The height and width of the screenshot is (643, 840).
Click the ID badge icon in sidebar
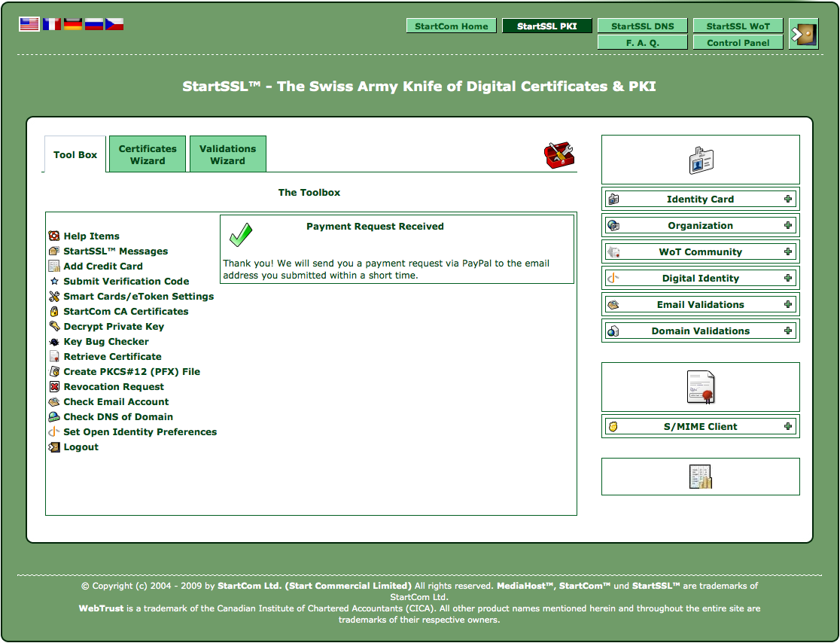701,160
